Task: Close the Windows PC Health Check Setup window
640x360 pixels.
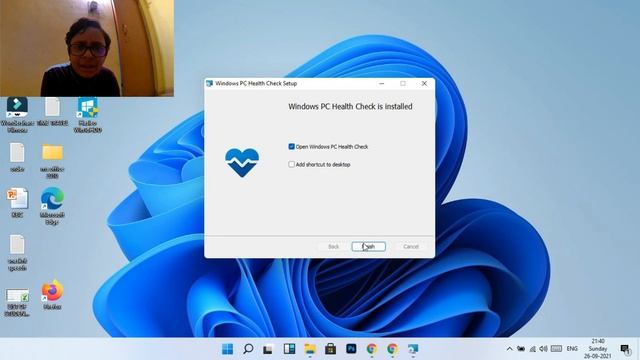Action: coord(424,83)
